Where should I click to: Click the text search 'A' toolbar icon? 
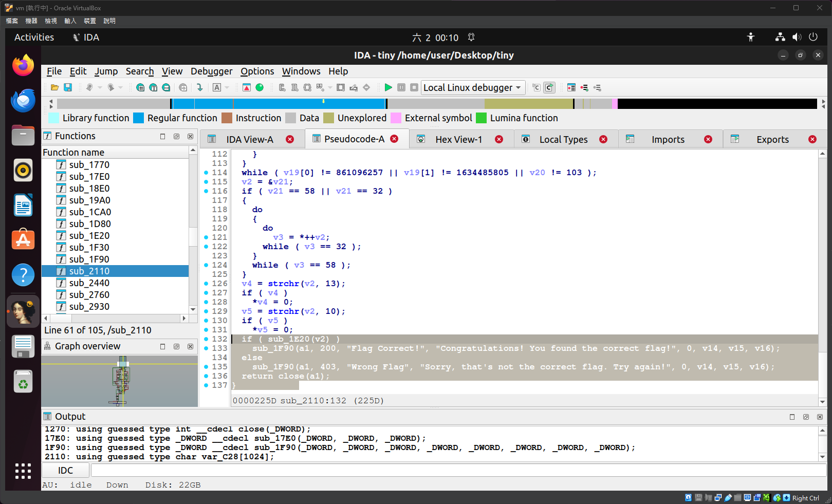coord(217,87)
